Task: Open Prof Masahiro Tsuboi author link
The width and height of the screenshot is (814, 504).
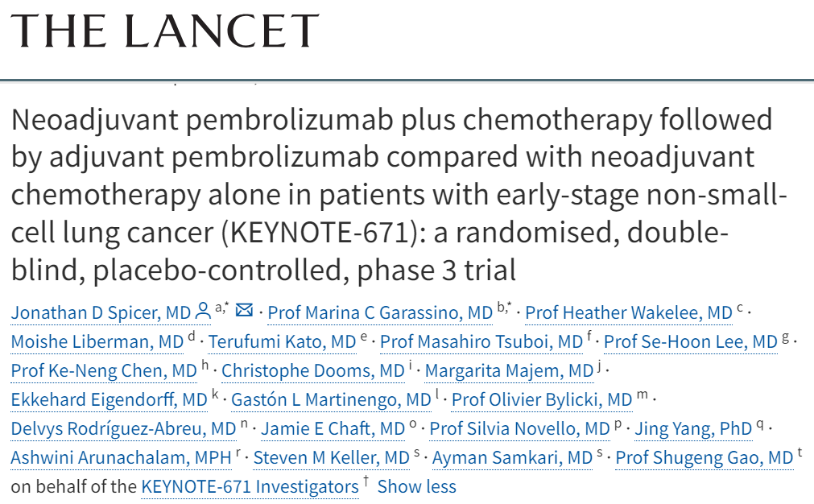Action: coord(481,341)
